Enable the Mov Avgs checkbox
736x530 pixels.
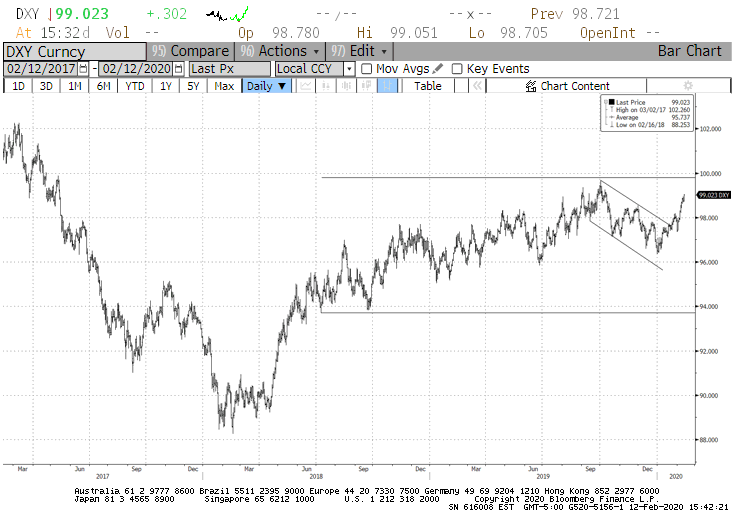[367, 69]
